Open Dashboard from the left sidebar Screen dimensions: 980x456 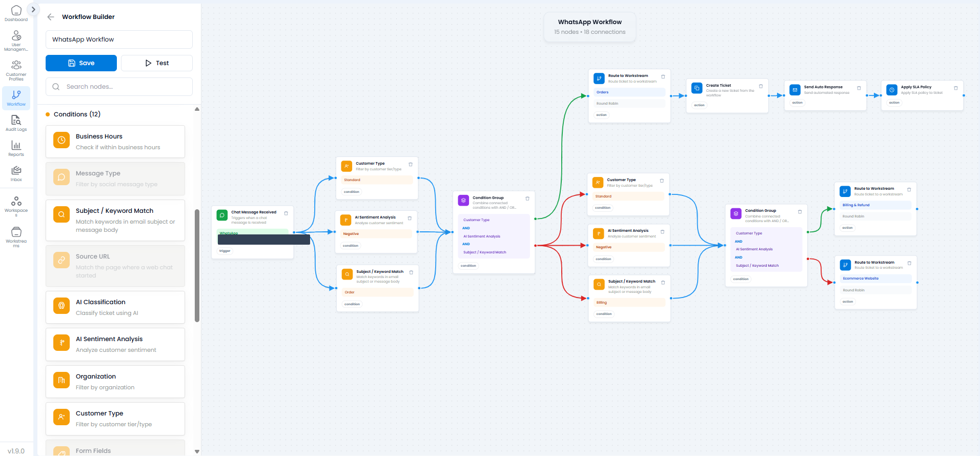pos(16,13)
